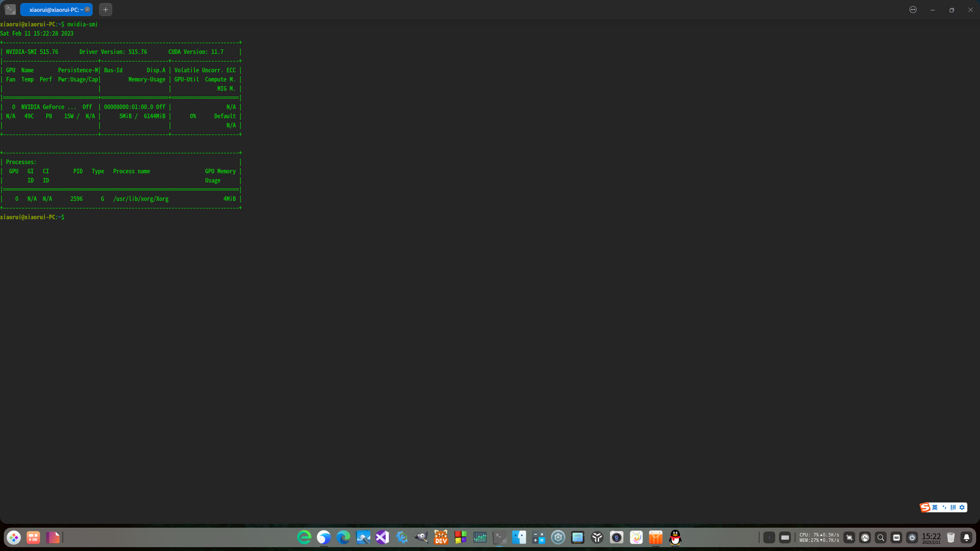Screen dimensions: 980x551
Task: Open a new terminal tab
Action: 106,10
